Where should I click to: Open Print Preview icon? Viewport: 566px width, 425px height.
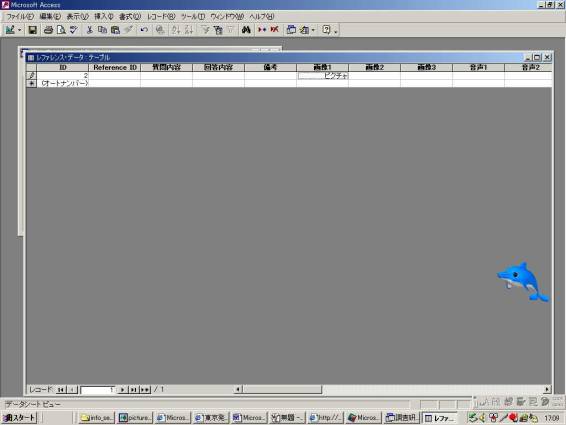pos(61,30)
